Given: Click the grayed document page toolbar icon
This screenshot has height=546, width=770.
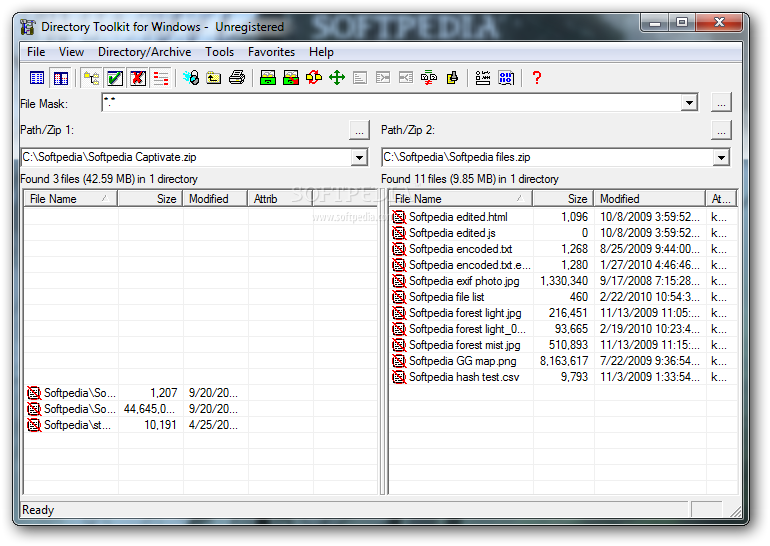Looking at the screenshot, I should click(x=360, y=78).
